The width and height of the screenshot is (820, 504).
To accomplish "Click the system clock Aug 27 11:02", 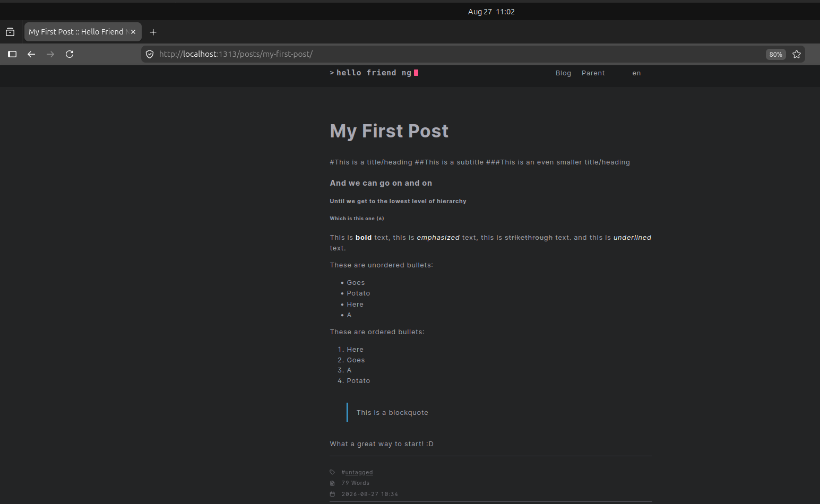I will (491, 12).
